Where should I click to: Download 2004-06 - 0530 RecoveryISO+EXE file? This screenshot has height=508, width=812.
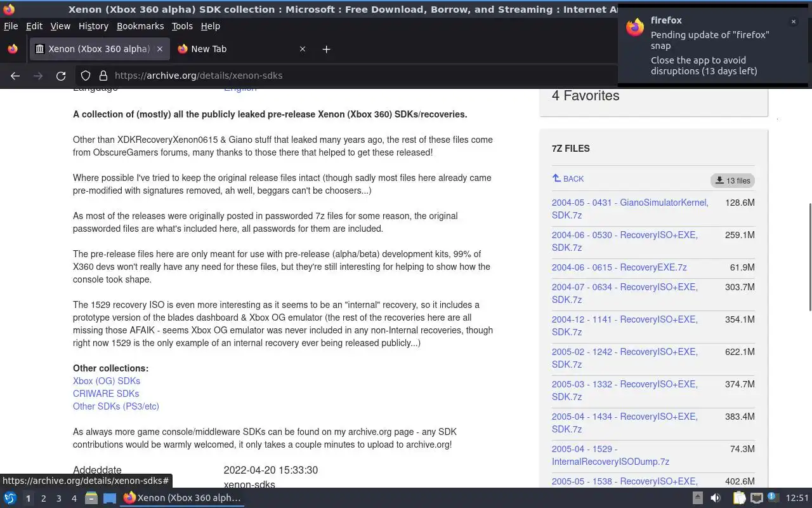pyautogui.click(x=624, y=241)
